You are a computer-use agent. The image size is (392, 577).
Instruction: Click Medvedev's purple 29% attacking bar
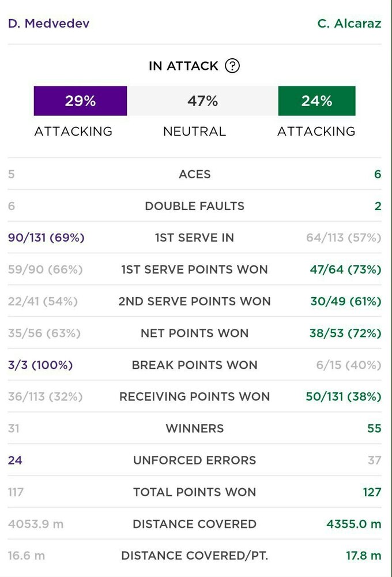point(80,101)
